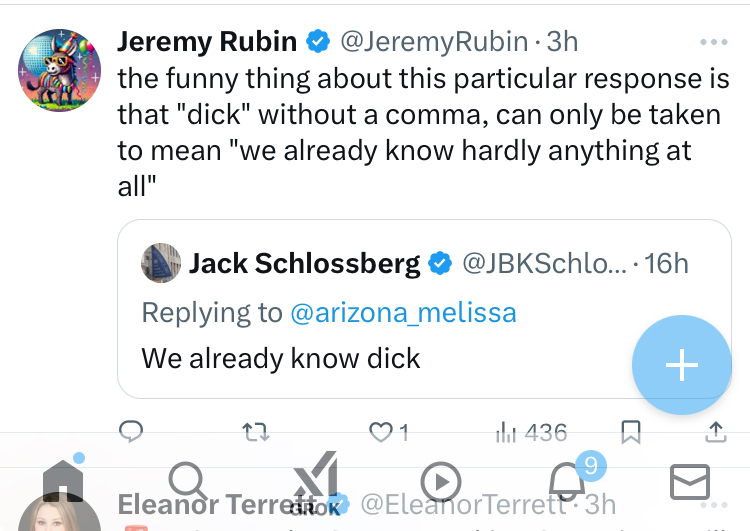Open the Search tab
750x531 pixels.
(x=188, y=482)
